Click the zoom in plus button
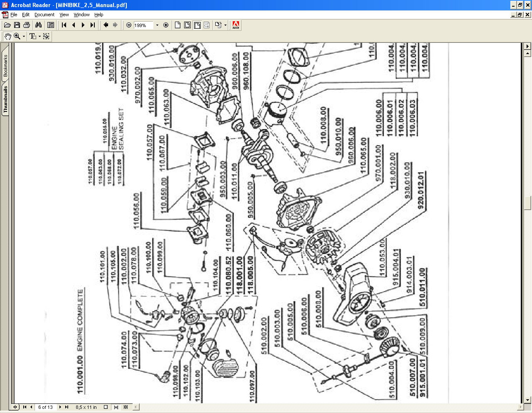The image size is (532, 413). click(166, 25)
